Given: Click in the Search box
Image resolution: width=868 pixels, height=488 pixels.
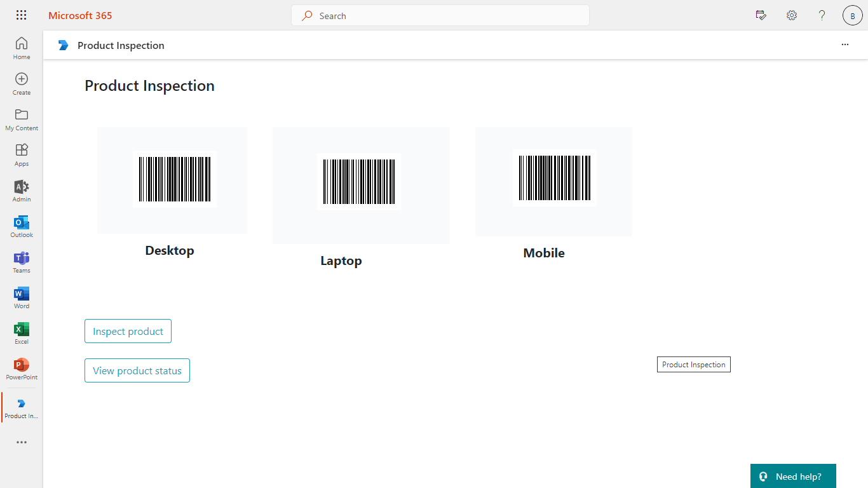Looking at the screenshot, I should tap(440, 15).
